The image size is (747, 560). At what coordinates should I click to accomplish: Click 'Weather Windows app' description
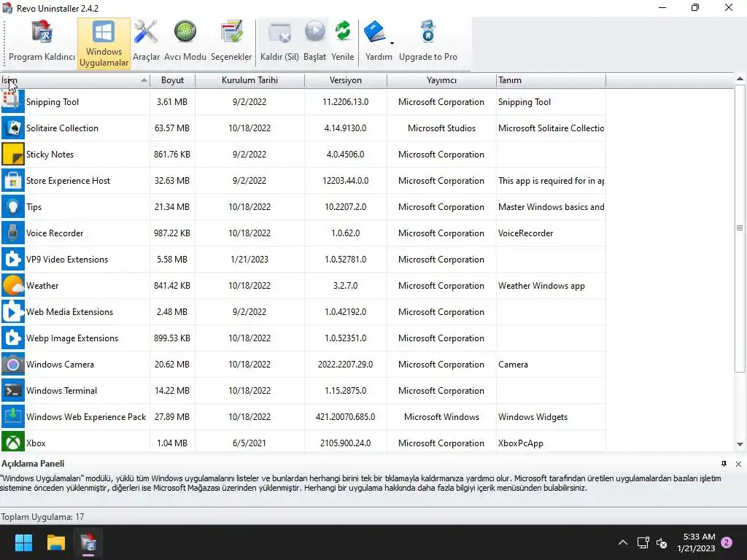(541, 286)
